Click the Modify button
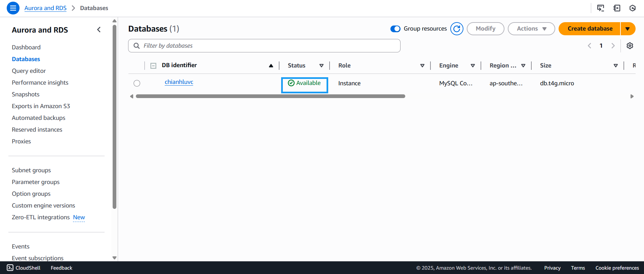644x274 pixels. pos(485,29)
